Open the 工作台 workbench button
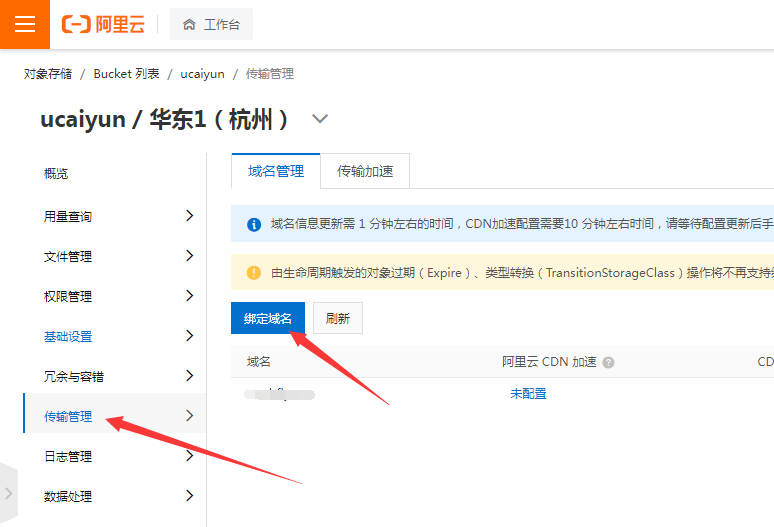Screen dimensions: 774x527 pos(211,24)
